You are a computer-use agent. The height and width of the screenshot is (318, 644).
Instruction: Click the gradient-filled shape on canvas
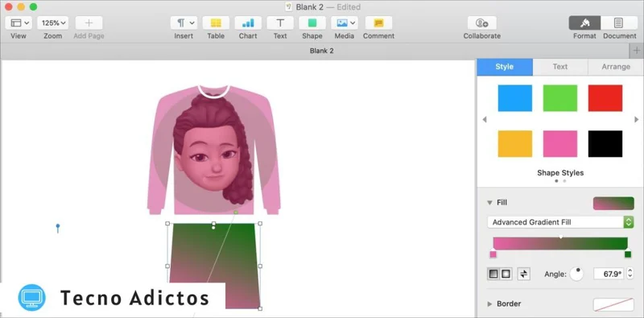coord(213,266)
